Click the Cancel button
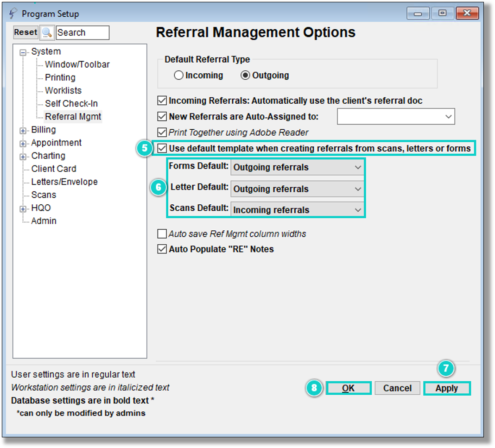This screenshot has width=495, height=448. [x=398, y=388]
